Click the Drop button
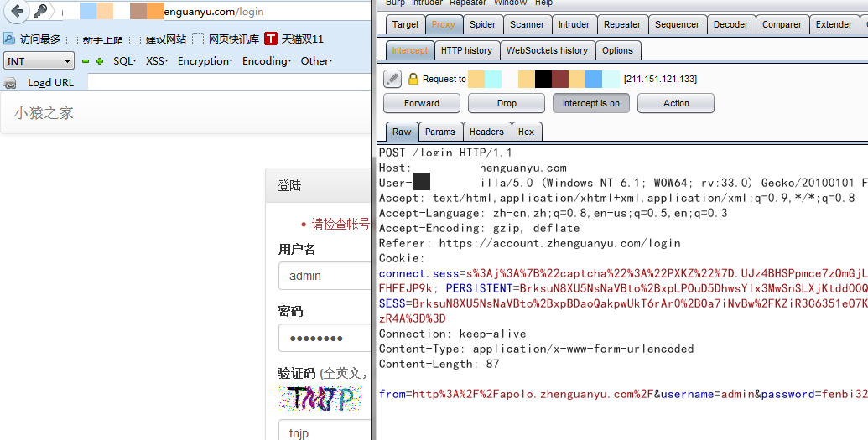 [x=507, y=103]
